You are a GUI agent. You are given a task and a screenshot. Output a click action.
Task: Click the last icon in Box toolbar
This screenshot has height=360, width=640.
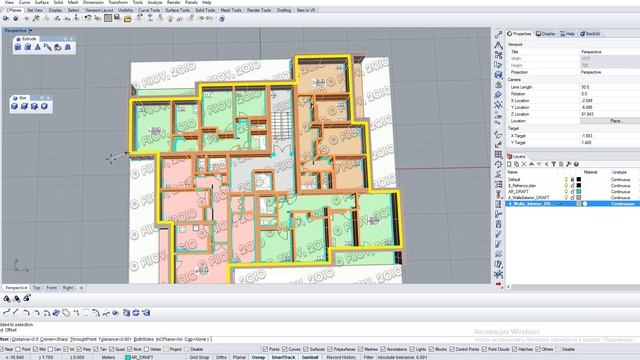[44, 107]
